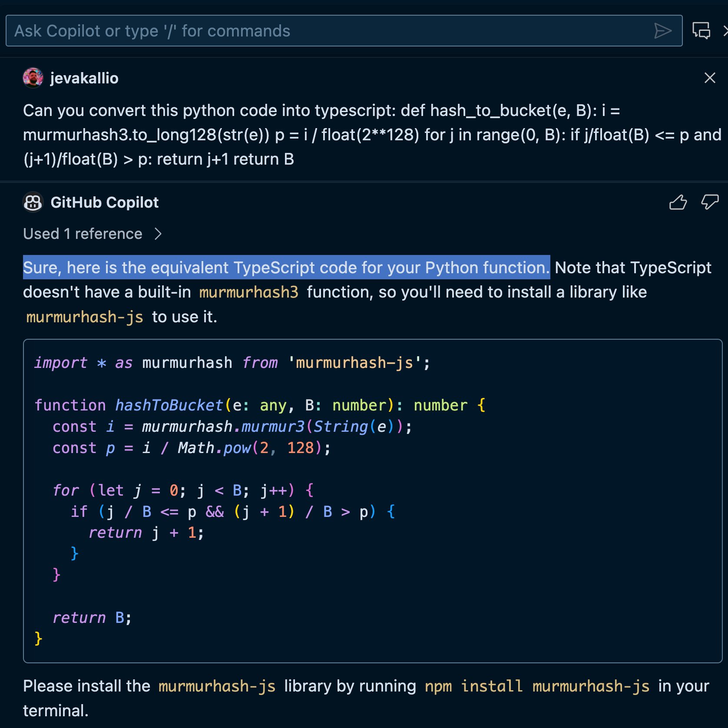Click the if condition code line
Image resolution: width=728 pixels, height=728 pixels.
coord(233,512)
